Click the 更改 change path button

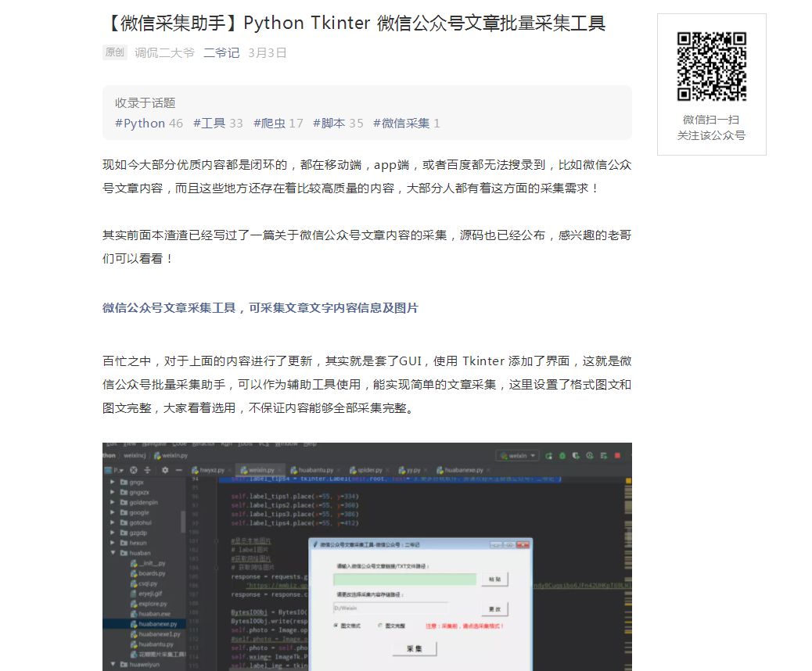pos(495,609)
